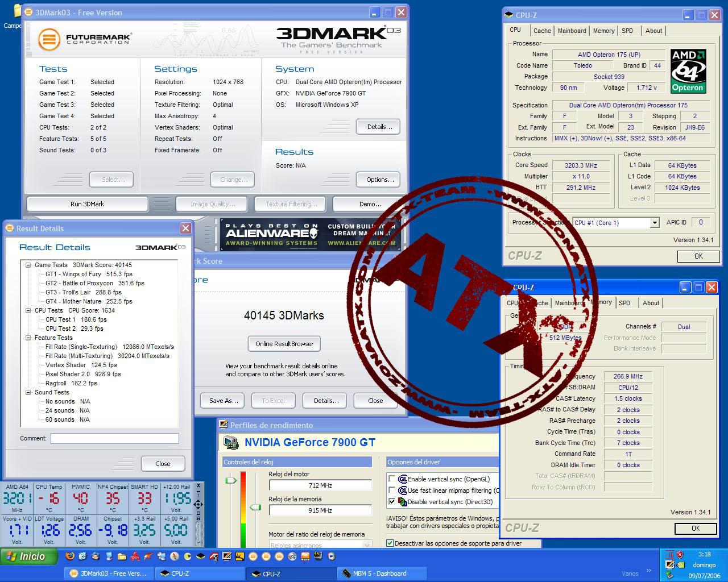Click the move arrows icon on MBM dashboard edge
The width and height of the screenshot is (728, 582).
[x=198, y=504]
